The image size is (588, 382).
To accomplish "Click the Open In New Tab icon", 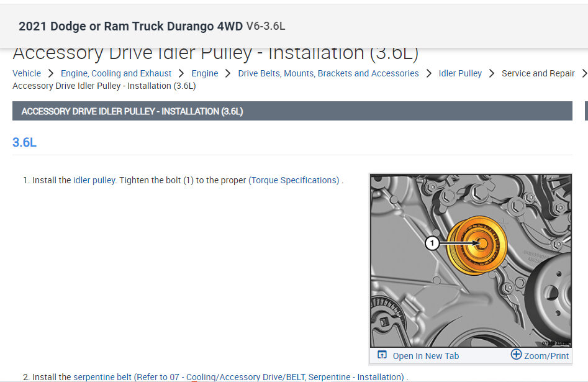I will click(x=382, y=355).
